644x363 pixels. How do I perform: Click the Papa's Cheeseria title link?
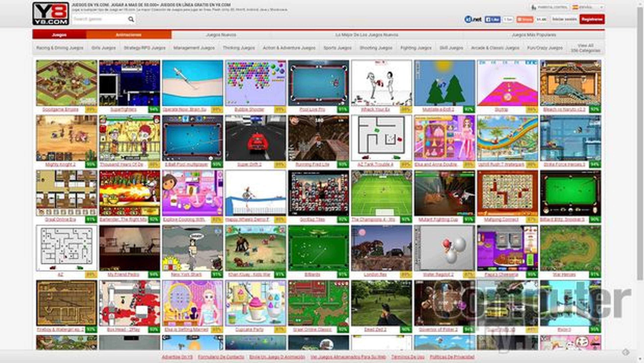pyautogui.click(x=501, y=275)
